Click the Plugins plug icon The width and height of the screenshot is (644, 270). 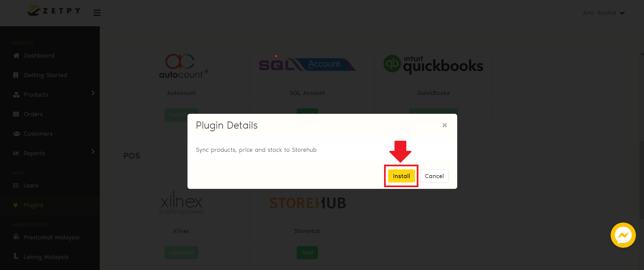(x=16, y=205)
